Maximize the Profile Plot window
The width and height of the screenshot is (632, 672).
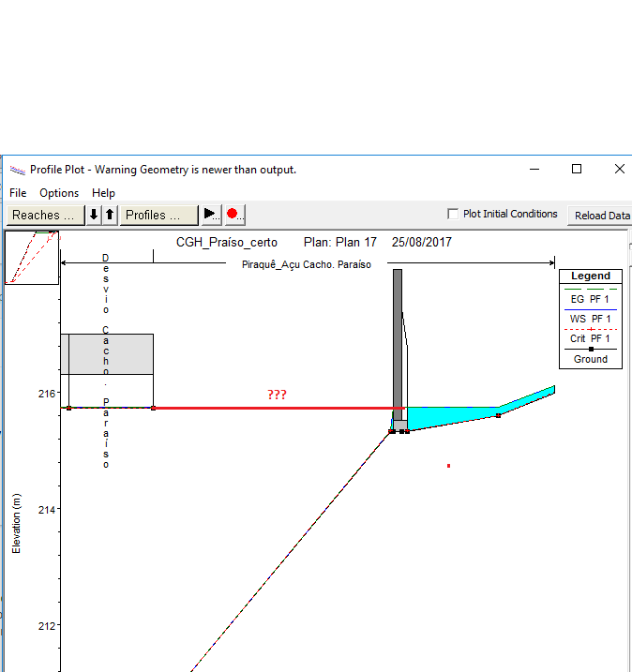point(577,169)
